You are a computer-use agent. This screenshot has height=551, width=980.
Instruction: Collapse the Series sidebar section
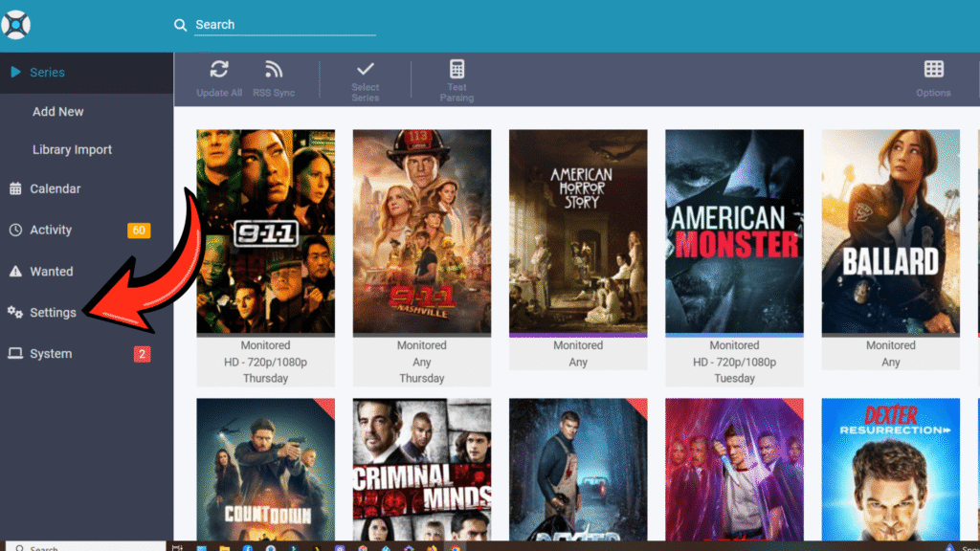coord(47,73)
